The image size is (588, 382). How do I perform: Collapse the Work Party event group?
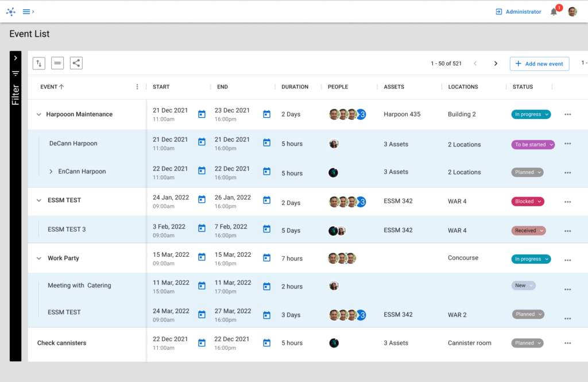[x=39, y=258]
